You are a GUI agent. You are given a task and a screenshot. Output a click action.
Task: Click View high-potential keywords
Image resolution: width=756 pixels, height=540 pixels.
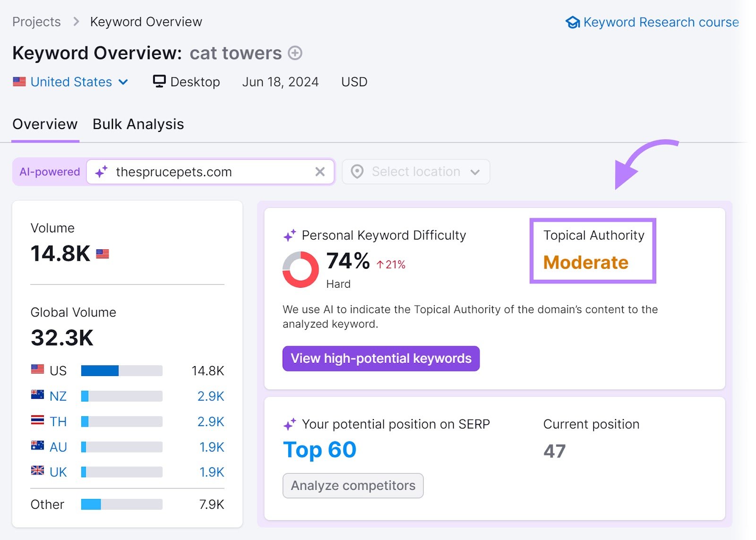pos(381,358)
